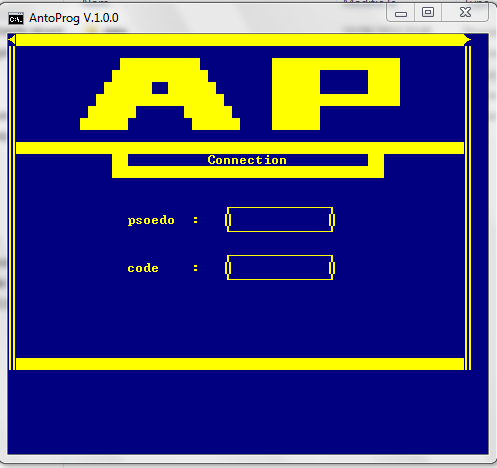Click the Connection header label
The height and width of the screenshot is (468, 497).
pos(247,160)
